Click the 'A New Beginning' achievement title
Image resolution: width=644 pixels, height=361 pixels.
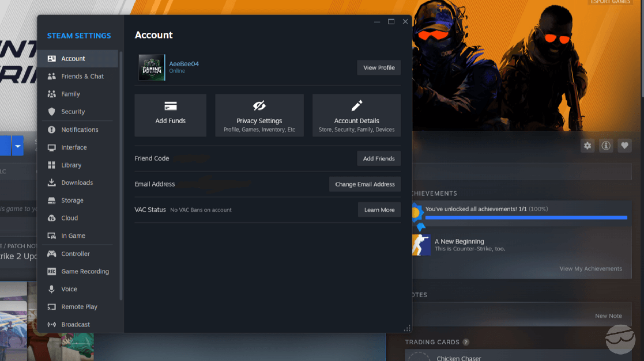click(x=459, y=242)
